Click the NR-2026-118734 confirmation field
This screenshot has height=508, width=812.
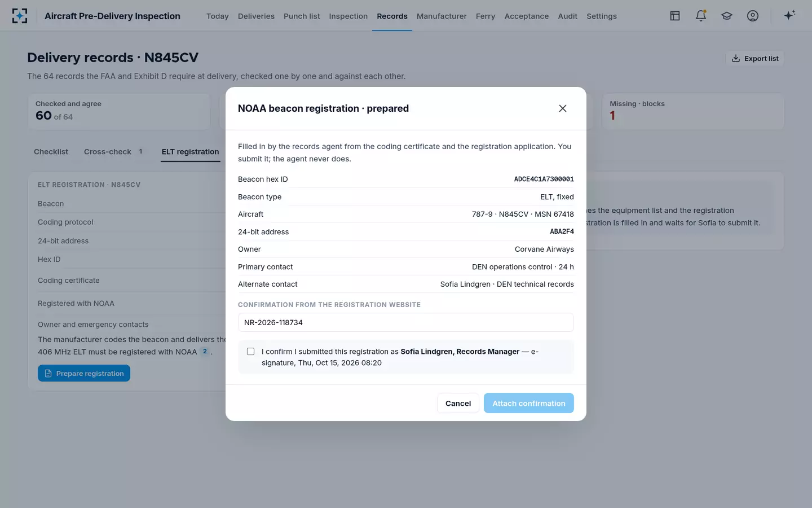406,322
